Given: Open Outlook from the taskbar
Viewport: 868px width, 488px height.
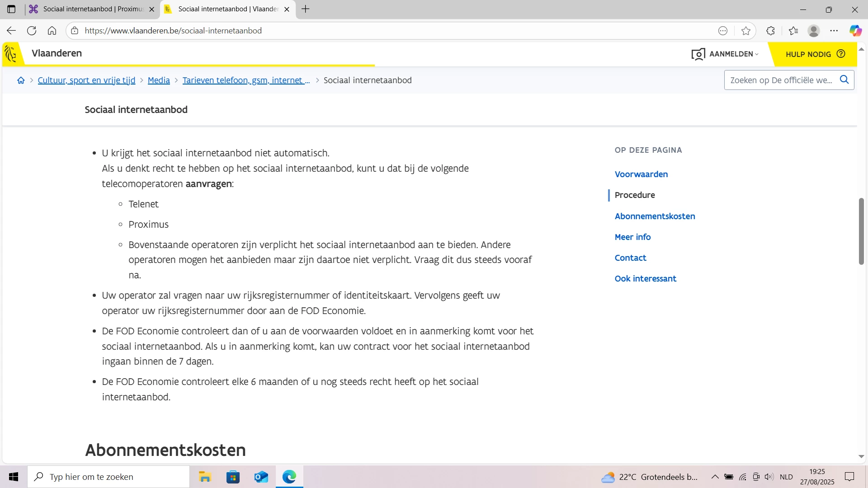Looking at the screenshot, I should coord(261,477).
